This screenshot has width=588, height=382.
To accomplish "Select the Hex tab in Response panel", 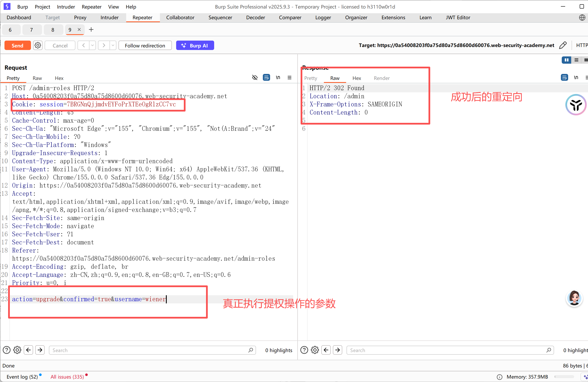I will point(357,78).
